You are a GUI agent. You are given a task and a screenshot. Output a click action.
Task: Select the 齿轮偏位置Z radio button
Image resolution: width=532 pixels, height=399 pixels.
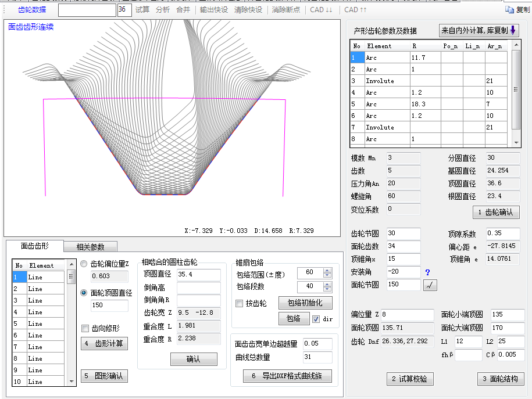[85, 264]
